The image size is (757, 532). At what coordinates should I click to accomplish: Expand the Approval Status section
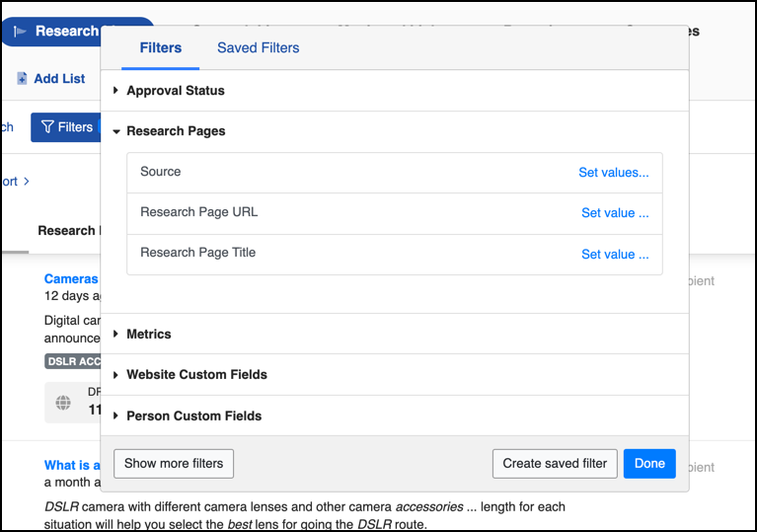pyautogui.click(x=176, y=91)
